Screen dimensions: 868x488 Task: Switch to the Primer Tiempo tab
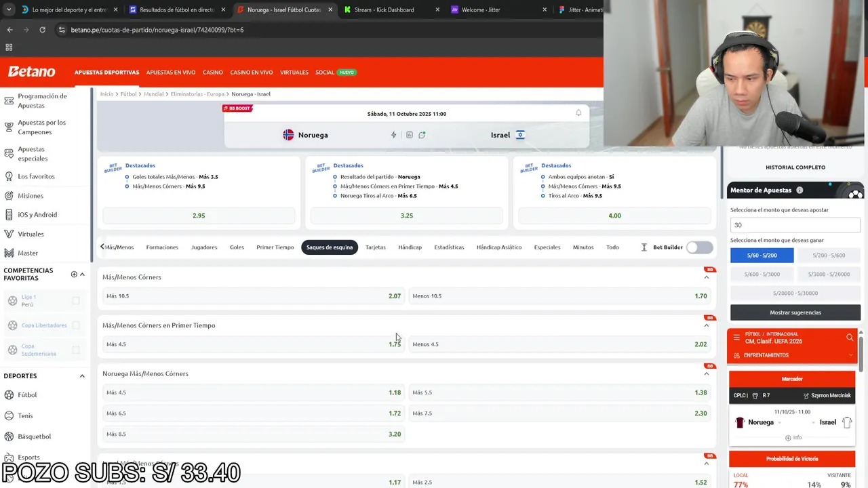tap(275, 247)
